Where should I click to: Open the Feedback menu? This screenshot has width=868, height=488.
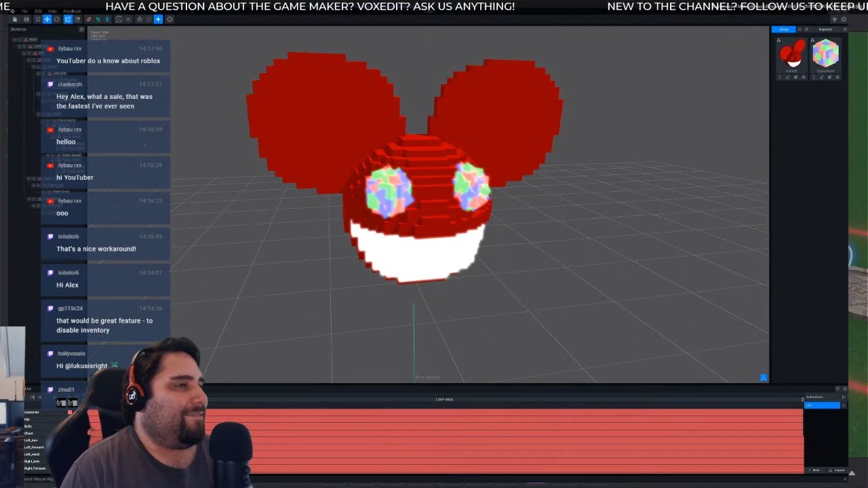pyautogui.click(x=73, y=12)
